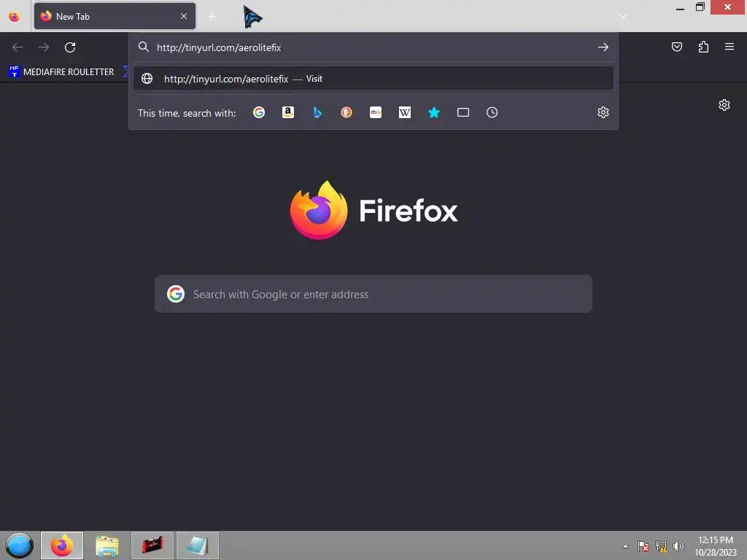
Task: Search this time with Amazon
Action: tap(287, 112)
